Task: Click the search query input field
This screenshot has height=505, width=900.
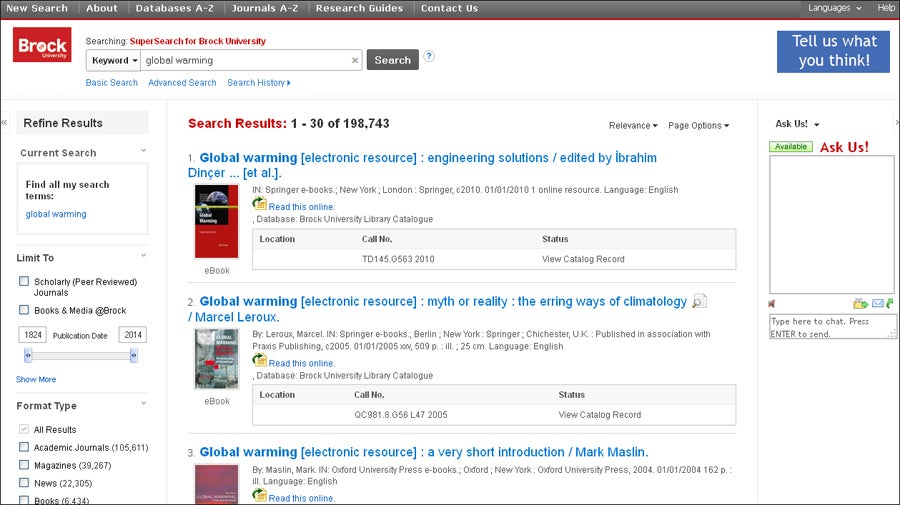Action: pos(246,60)
